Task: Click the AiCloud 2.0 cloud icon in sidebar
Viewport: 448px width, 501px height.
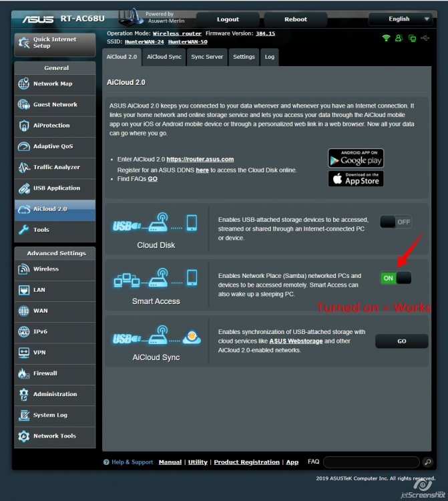Action: tap(24, 209)
